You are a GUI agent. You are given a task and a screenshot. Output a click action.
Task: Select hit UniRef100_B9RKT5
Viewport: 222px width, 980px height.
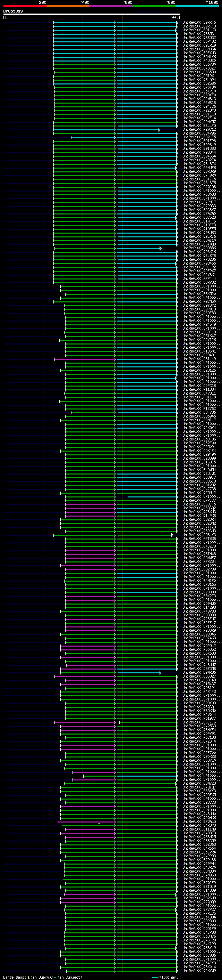[x=199, y=137]
